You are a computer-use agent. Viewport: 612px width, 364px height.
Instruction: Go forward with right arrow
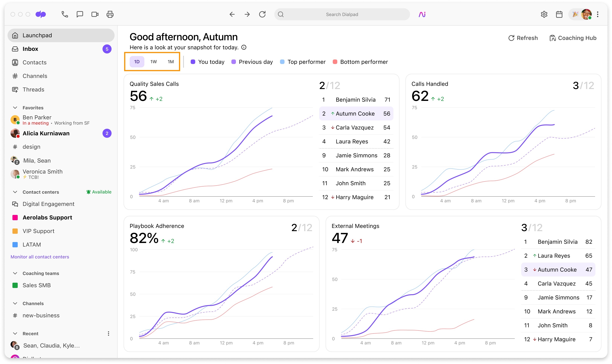pyautogui.click(x=247, y=14)
